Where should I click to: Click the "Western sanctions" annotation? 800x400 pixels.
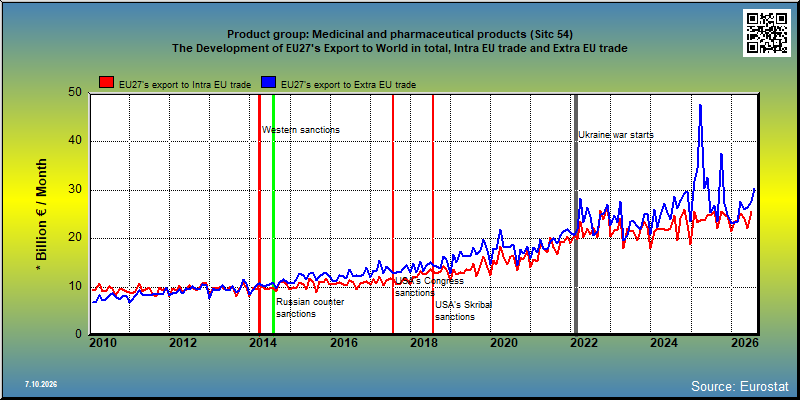pos(301,130)
